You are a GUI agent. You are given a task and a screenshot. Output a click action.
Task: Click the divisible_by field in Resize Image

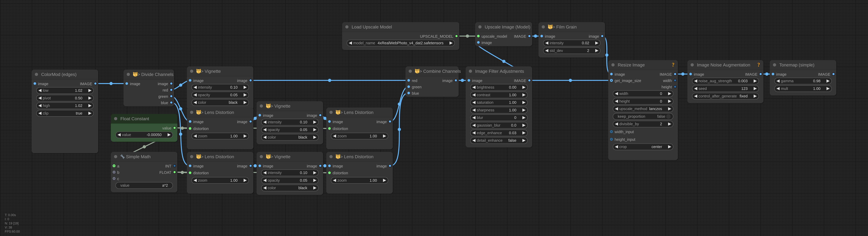tap(643, 124)
